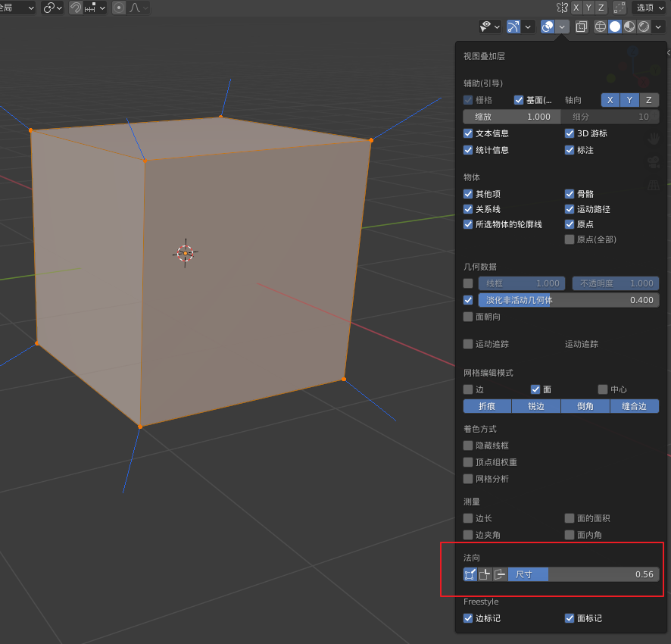Toggle the viewport overlays icon
Image resolution: width=671 pixels, height=644 pixels.
pyautogui.click(x=548, y=27)
